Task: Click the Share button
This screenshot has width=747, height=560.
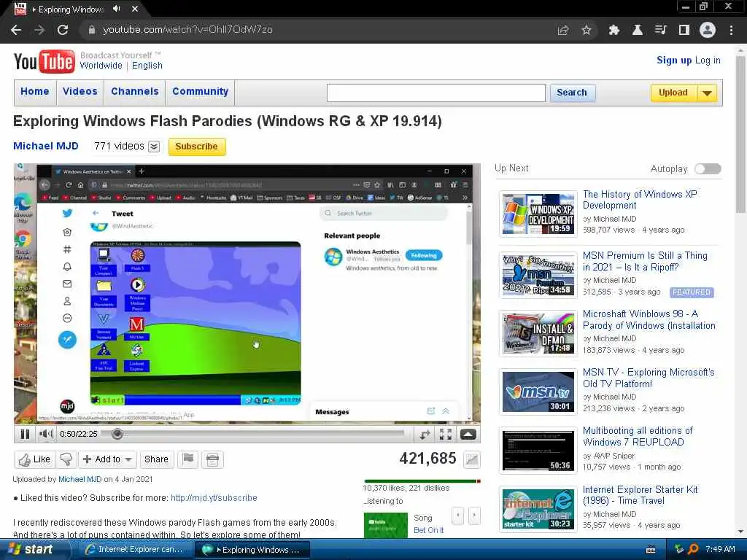Action: tap(156, 459)
